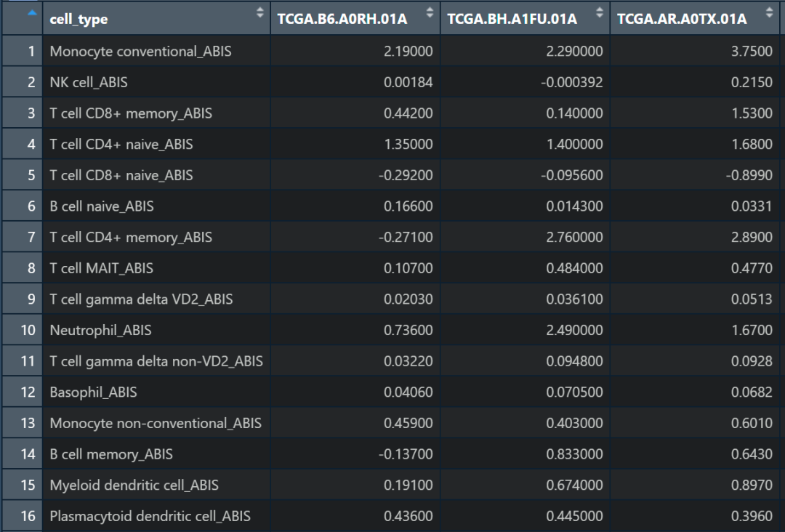
Task: Click value 0.070500 in Basophil row
Action: click(x=574, y=392)
